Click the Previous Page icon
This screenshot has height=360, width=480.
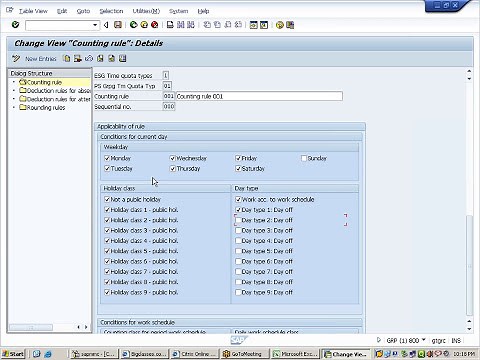[217, 25]
